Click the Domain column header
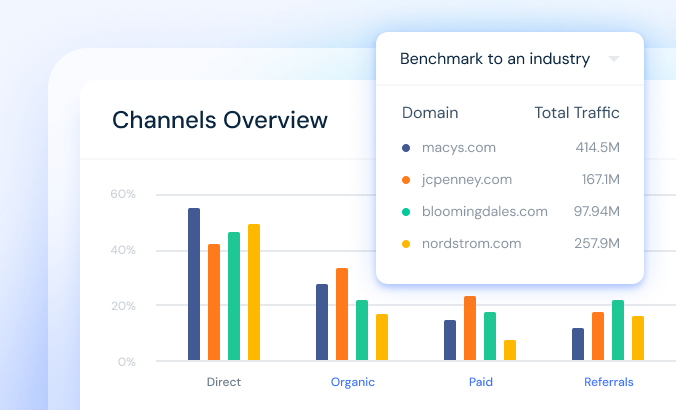The image size is (676, 410). coord(430,113)
